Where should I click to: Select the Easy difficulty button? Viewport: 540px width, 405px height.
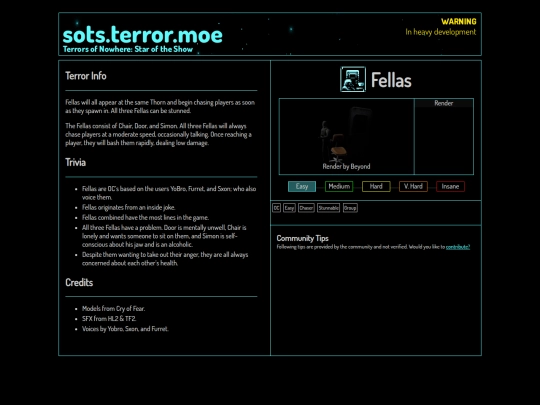click(302, 186)
